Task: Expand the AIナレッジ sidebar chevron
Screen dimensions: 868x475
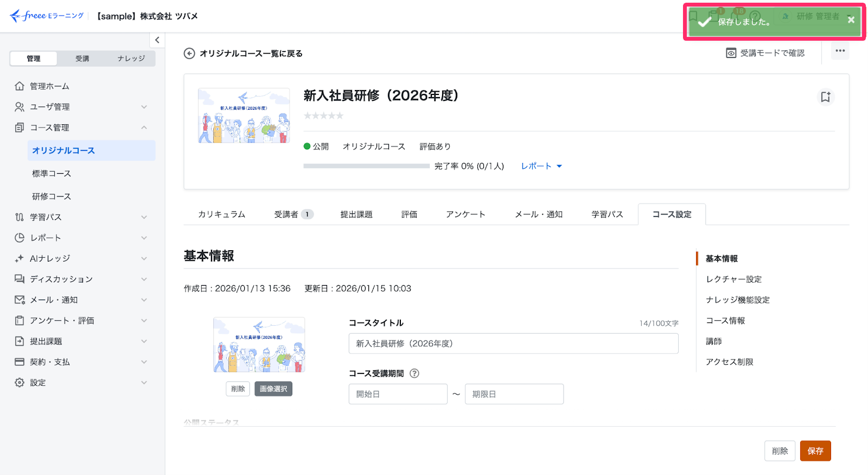Action: [x=144, y=258]
